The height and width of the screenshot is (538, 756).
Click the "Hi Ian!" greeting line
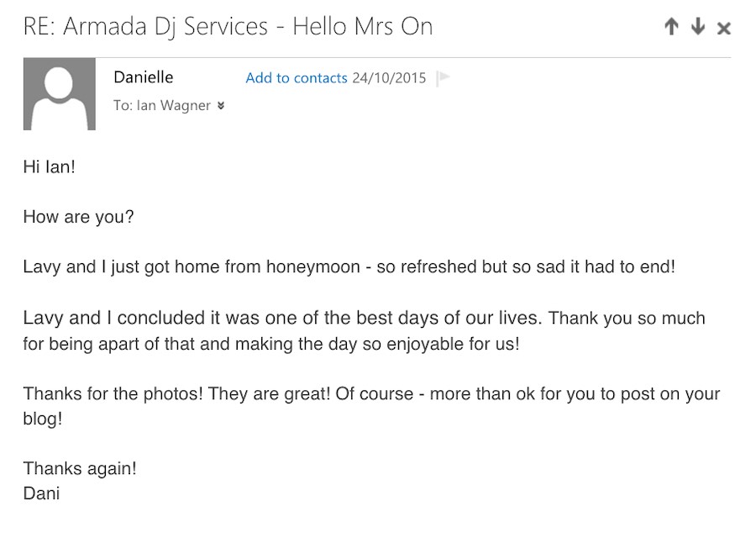pos(49,166)
